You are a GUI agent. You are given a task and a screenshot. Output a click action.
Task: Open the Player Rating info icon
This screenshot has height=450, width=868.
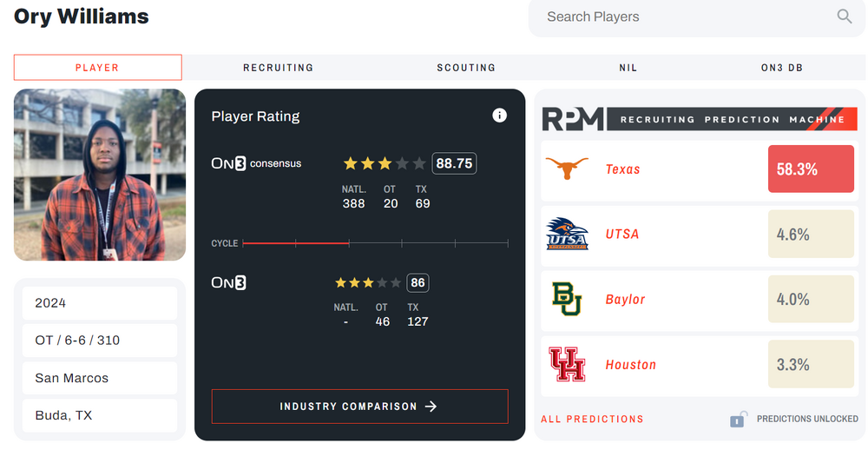pyautogui.click(x=499, y=116)
